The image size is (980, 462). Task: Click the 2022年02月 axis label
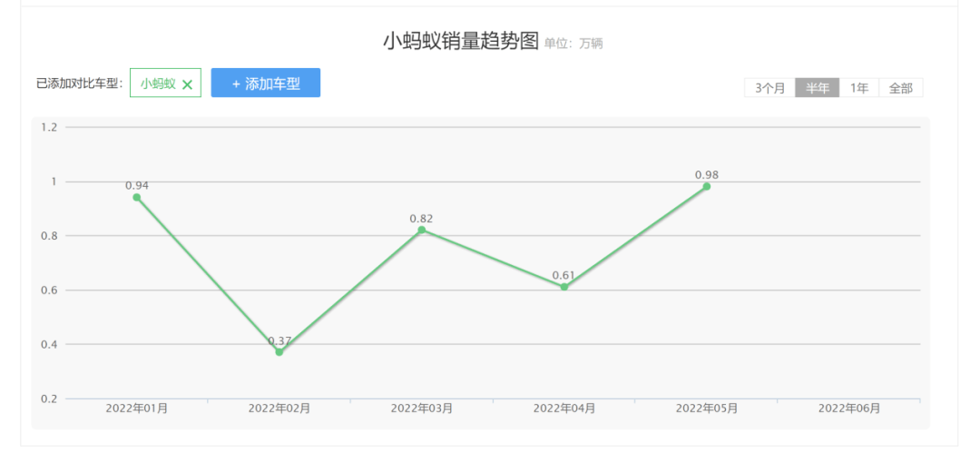279,408
